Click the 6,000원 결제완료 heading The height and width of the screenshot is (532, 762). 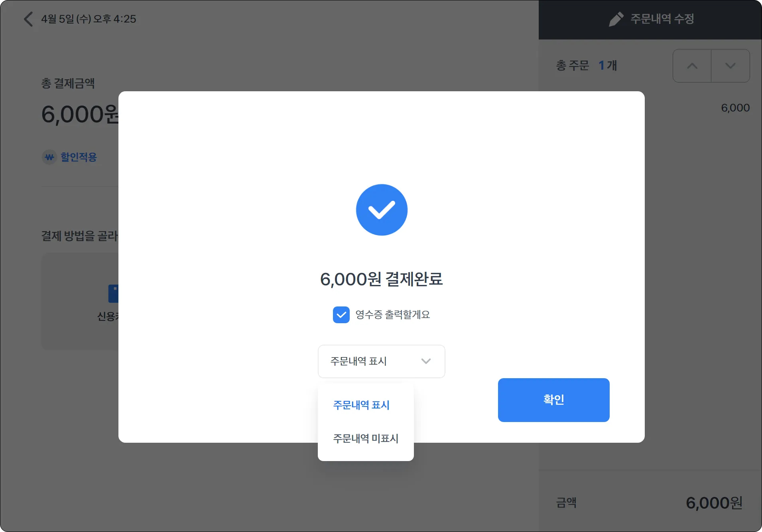click(x=382, y=279)
